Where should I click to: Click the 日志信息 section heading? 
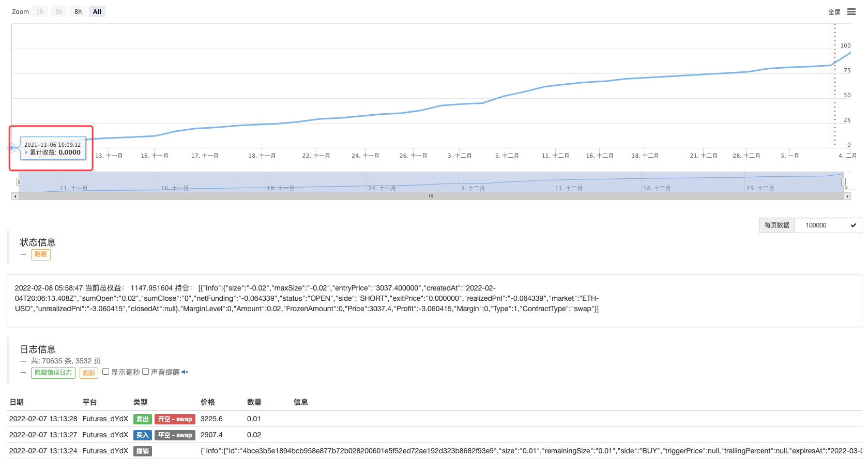click(38, 349)
